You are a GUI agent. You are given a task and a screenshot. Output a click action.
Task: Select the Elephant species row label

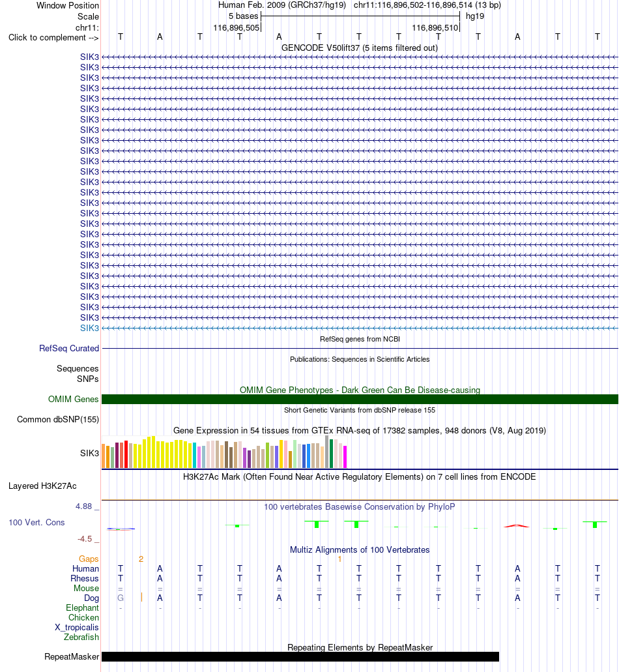point(82,607)
